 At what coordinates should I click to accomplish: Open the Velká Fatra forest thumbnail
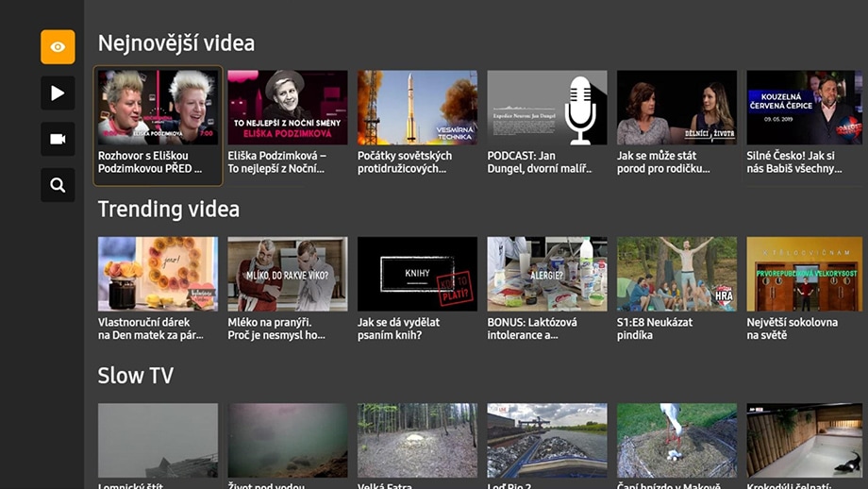(417, 440)
